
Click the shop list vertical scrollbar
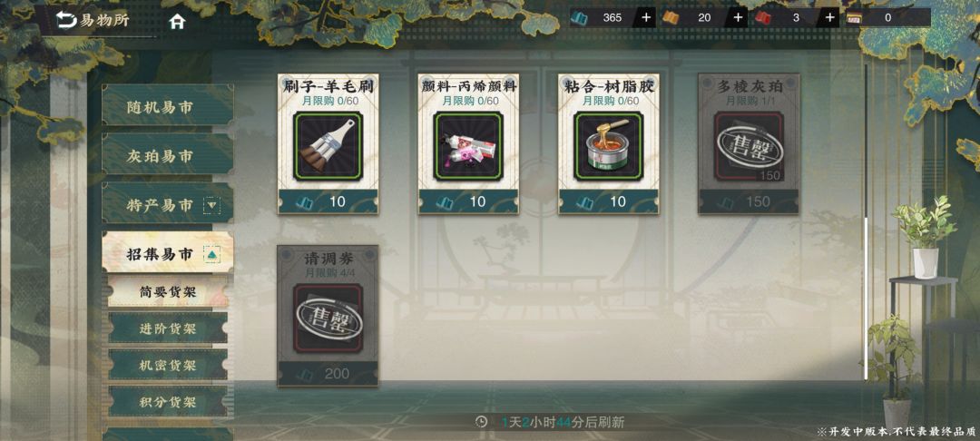coord(866,221)
